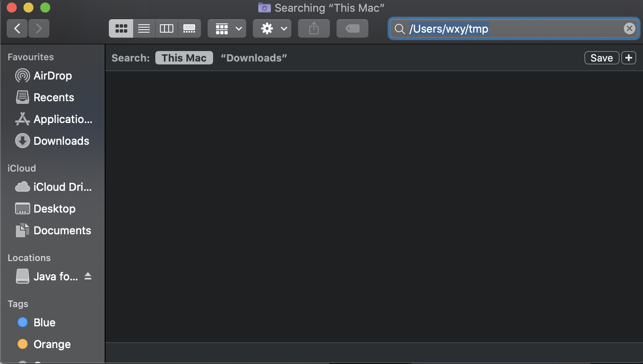Image resolution: width=643 pixels, height=364 pixels.
Task: Click the Orange tag color dot
Action: click(x=23, y=344)
